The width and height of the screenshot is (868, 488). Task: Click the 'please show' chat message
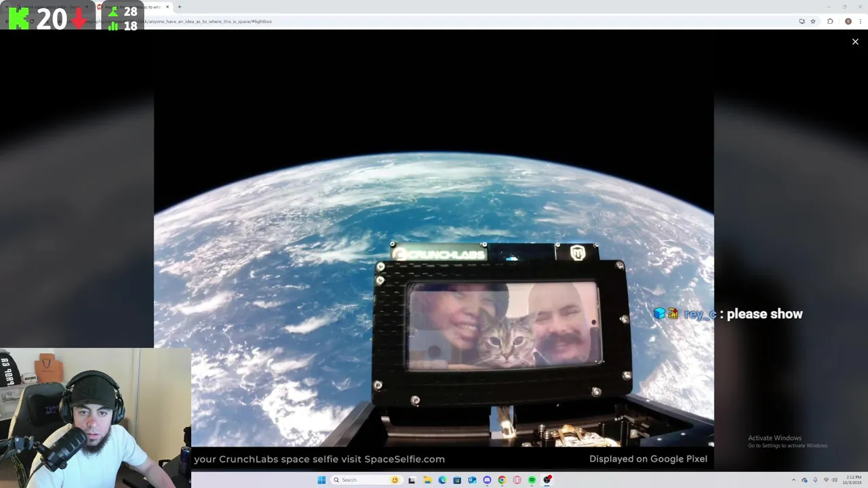764,314
